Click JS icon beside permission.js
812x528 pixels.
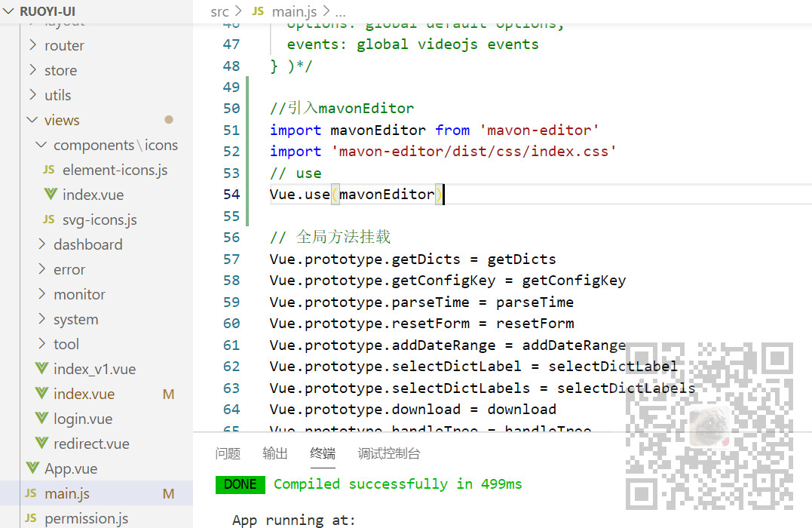(x=31, y=517)
